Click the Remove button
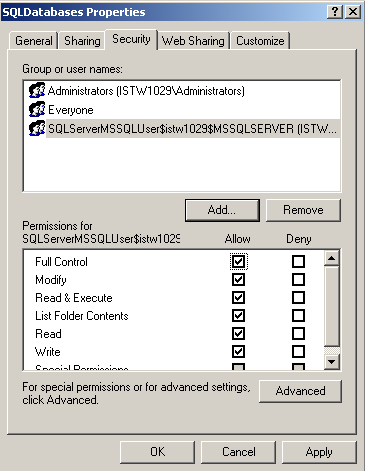Viewport: 365px width, 471px height. tap(303, 210)
